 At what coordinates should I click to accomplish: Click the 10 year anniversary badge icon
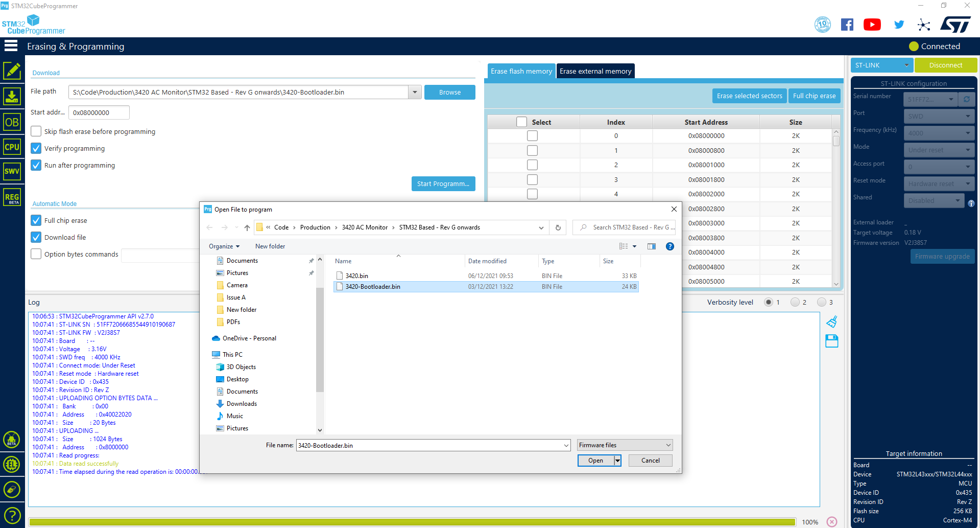(823, 25)
